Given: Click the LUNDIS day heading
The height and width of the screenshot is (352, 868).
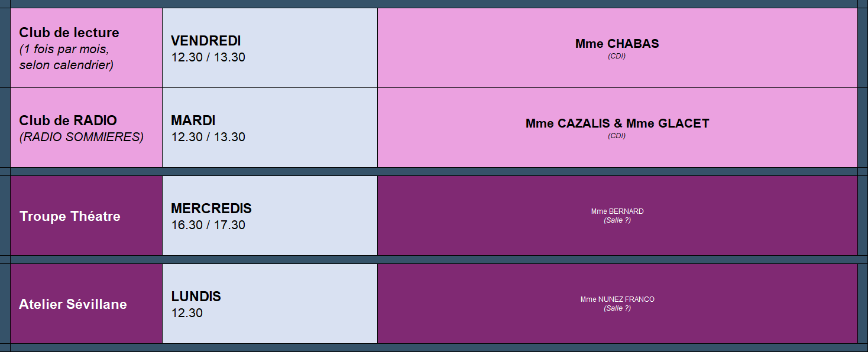Looking at the screenshot, I should pos(196,296).
